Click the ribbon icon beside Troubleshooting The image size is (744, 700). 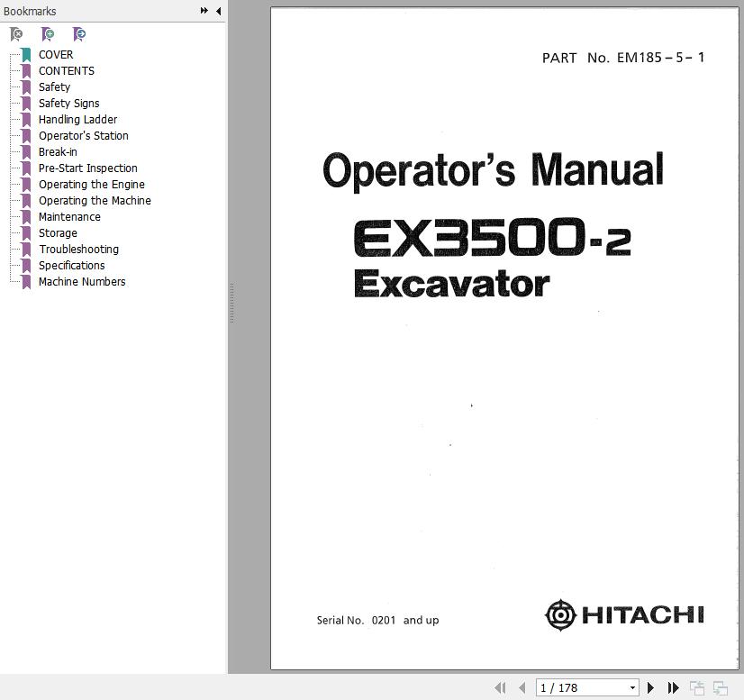[27, 250]
